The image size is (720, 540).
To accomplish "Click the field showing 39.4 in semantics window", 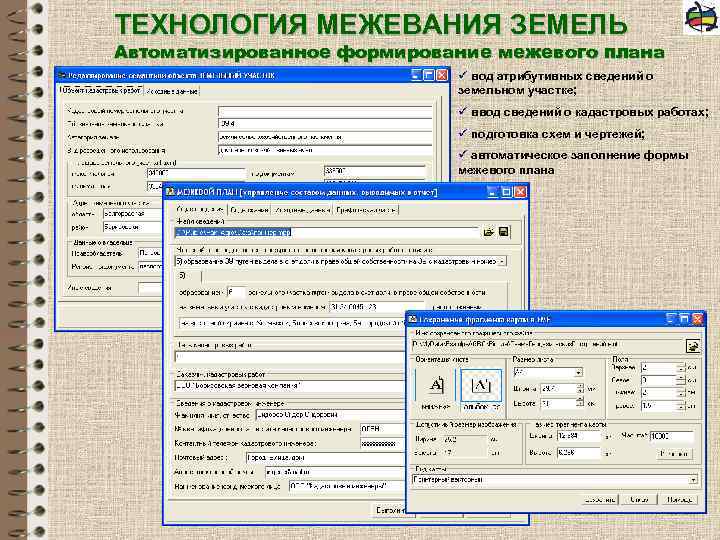I will pos(325,124).
